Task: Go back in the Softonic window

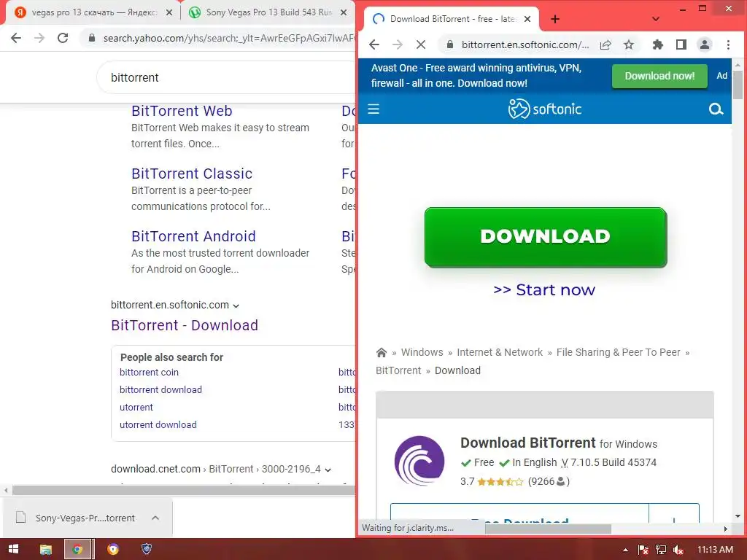Action: tap(374, 44)
